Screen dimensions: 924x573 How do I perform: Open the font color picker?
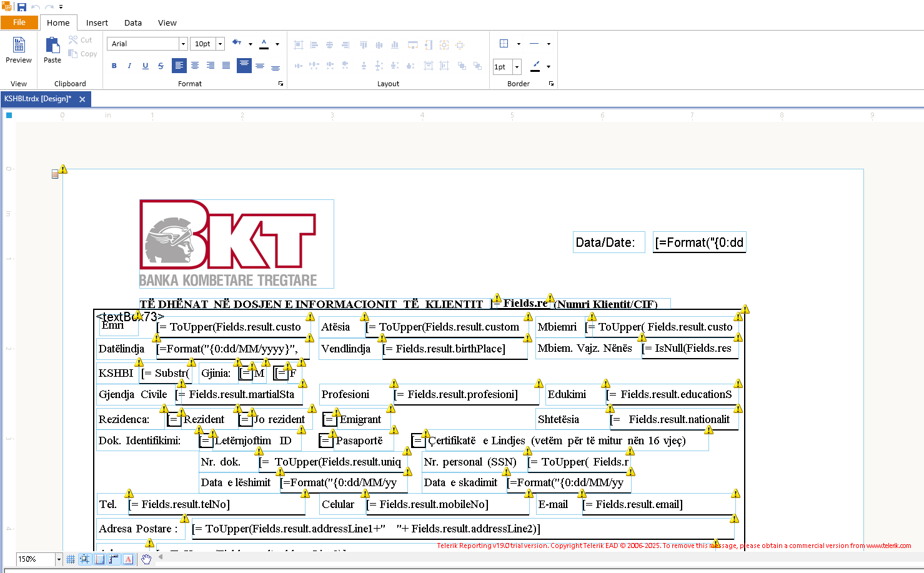click(277, 44)
